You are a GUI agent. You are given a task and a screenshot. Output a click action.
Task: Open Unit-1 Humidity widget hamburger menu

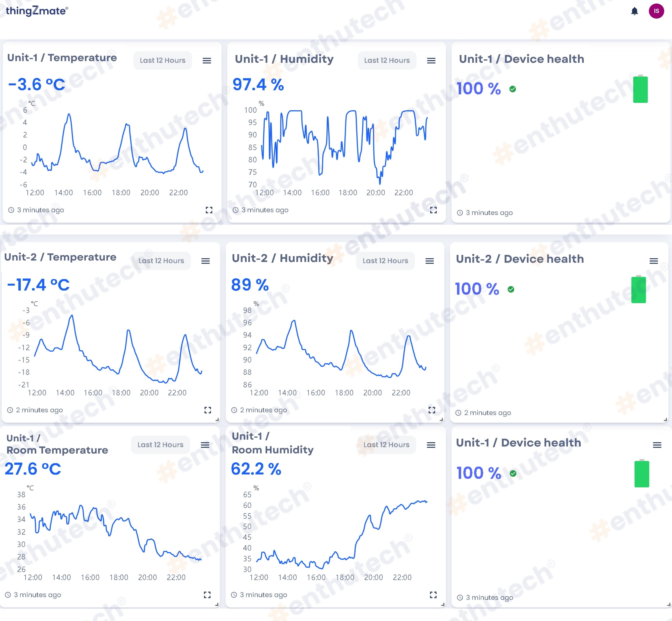coord(431,61)
